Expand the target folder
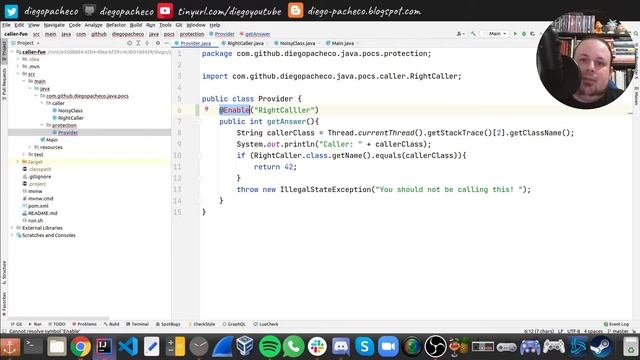This screenshot has width=640, height=360. (18, 162)
